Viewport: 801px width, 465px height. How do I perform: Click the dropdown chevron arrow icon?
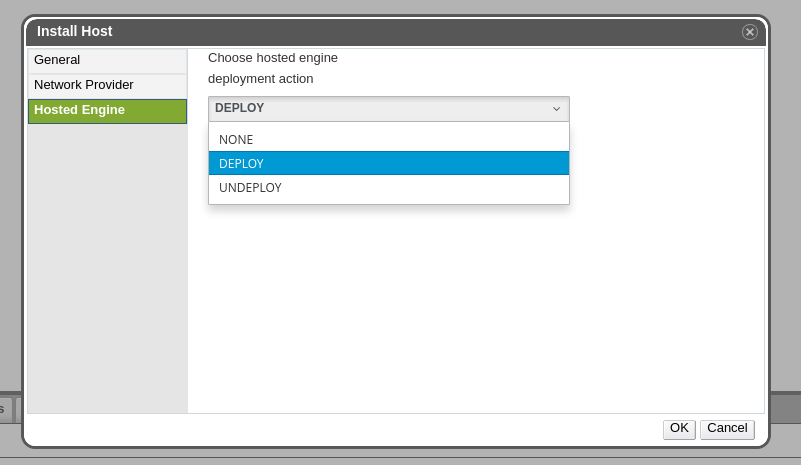(x=557, y=109)
